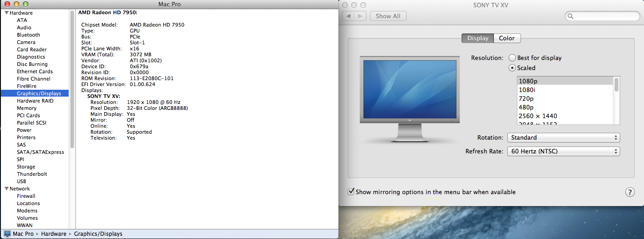Select Fibre Channel in the sidebar
Viewport: 644px width, 239px height.
33,79
